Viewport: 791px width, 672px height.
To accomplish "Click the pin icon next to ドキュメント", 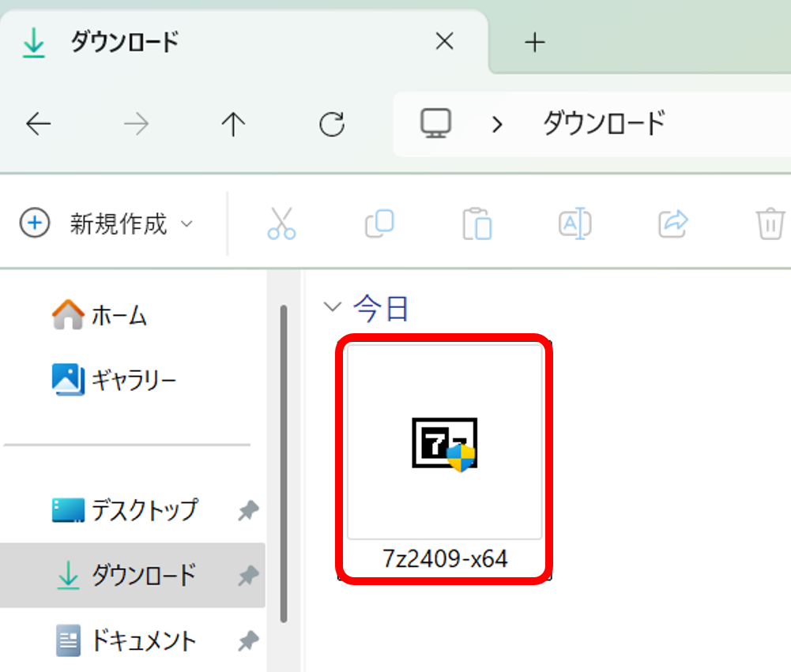I will [248, 641].
